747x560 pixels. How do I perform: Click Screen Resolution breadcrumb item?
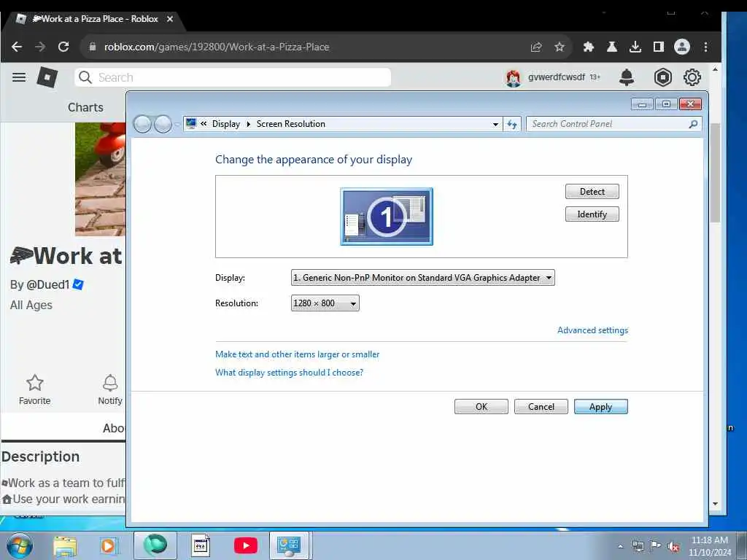click(290, 124)
